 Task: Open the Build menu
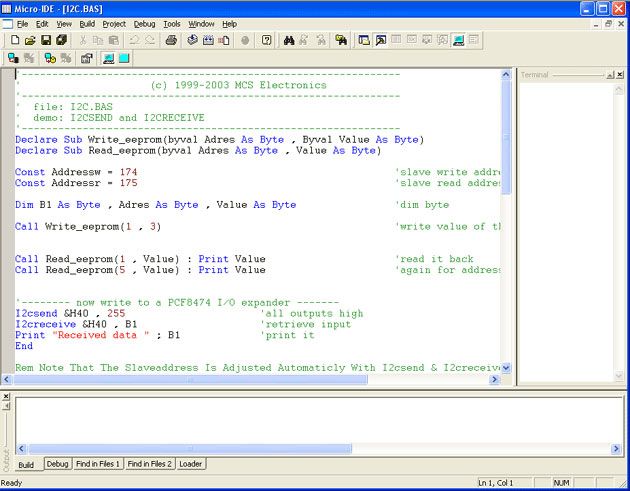87,24
